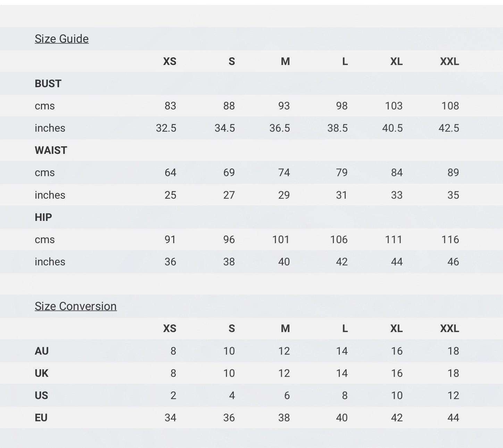Click the bust cms value 93 for M
This screenshot has height=448, width=503.
point(284,106)
